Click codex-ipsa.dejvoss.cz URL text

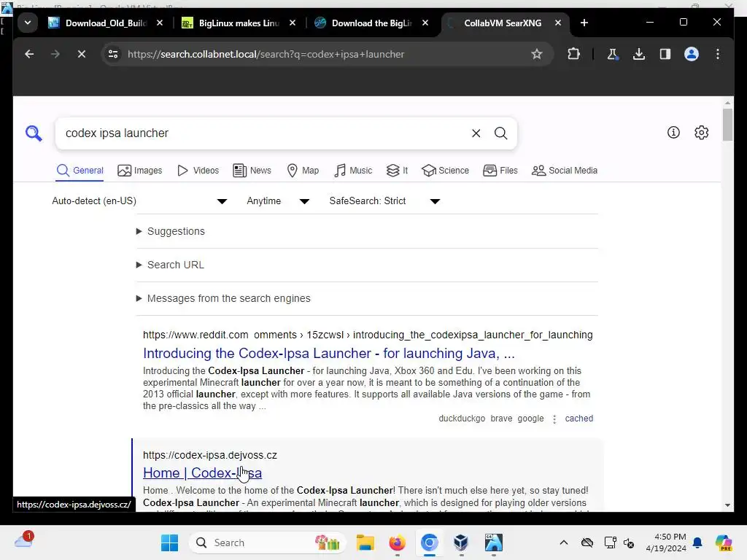pyautogui.click(x=210, y=455)
